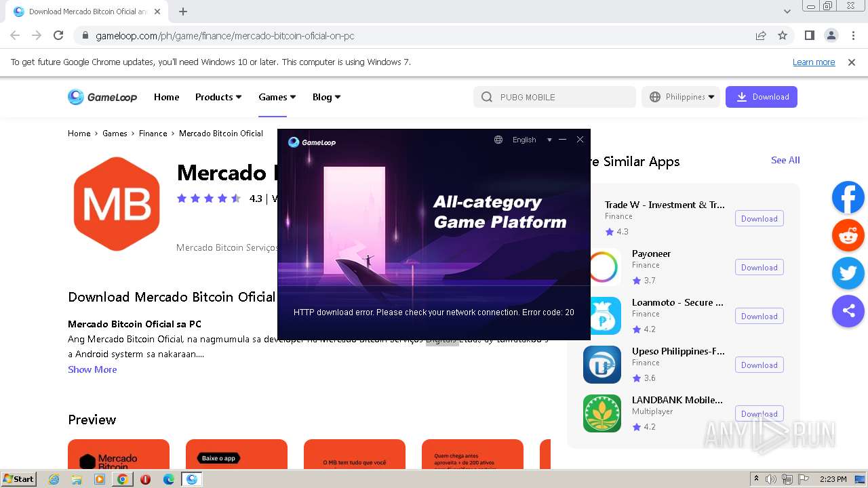868x488 pixels.
Task: Open Microsoft Edge from taskbar
Action: (169, 479)
